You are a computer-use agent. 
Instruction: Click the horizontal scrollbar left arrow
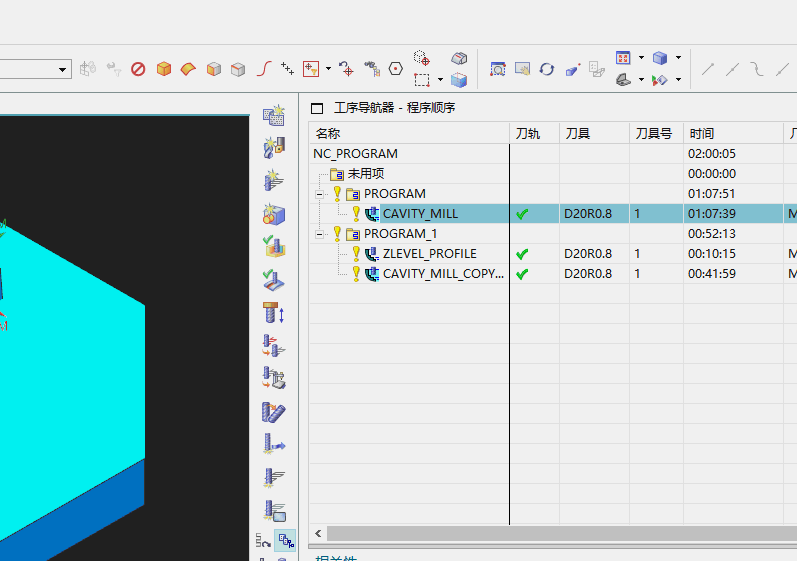tap(319, 534)
